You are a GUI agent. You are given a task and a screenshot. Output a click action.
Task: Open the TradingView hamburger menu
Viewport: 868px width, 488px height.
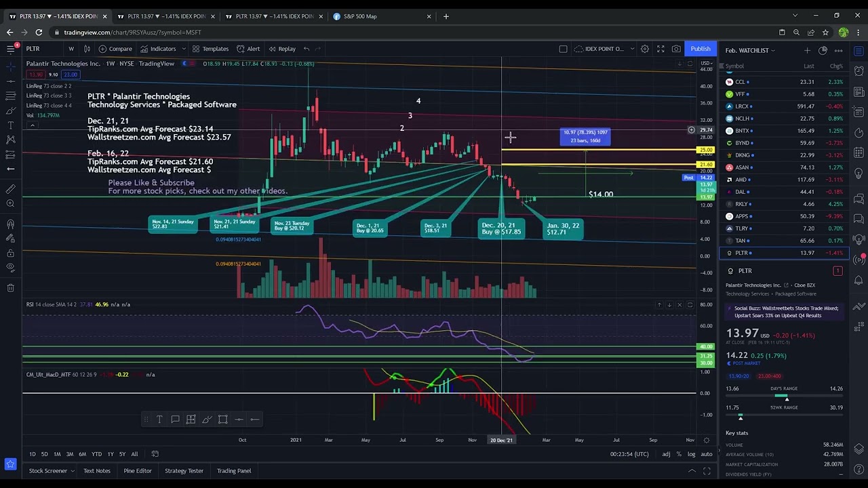(10, 49)
